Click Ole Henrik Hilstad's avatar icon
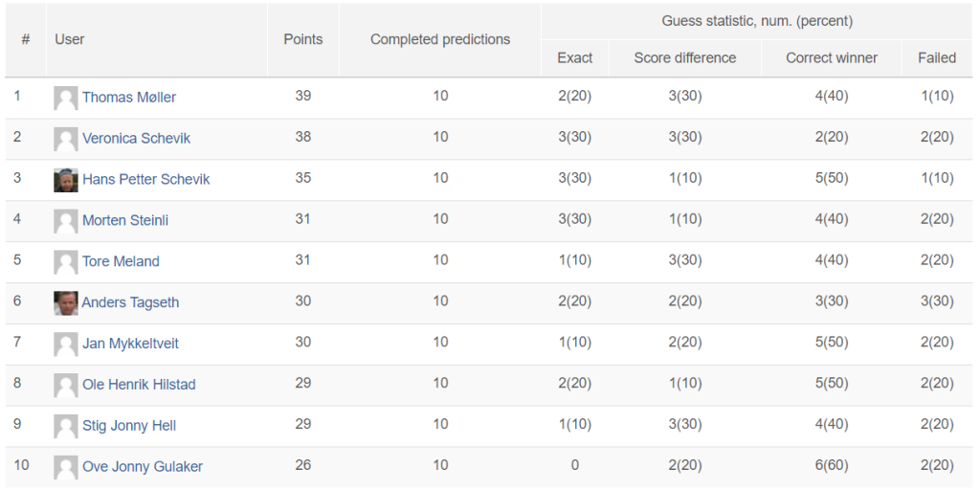Image resolution: width=980 pixels, height=490 pixels. click(66, 386)
